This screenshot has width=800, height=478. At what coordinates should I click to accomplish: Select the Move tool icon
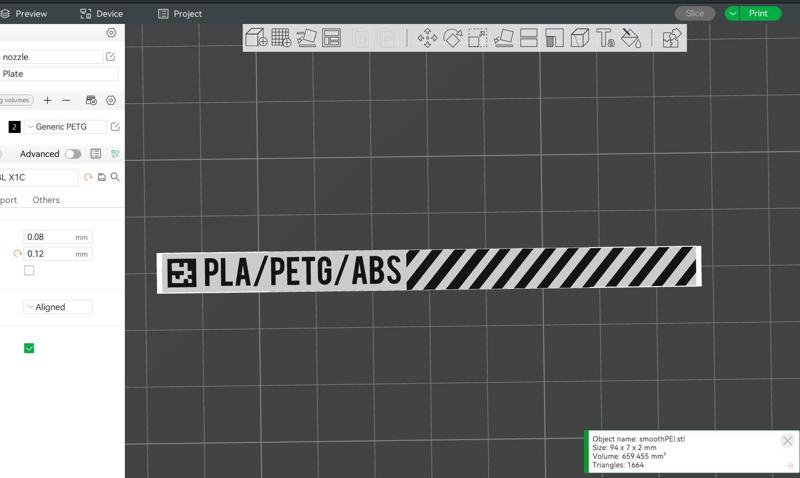(x=427, y=38)
